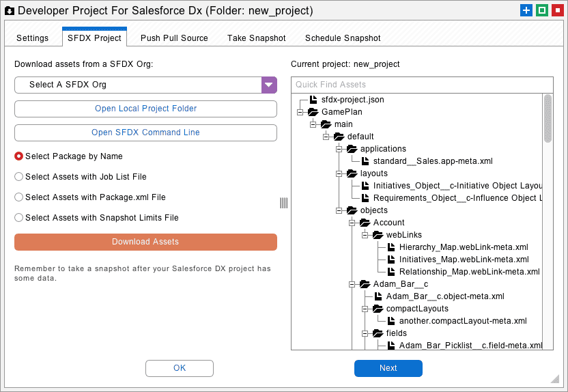568x392 pixels.
Task: Switch to the Settings tab
Action: (x=32, y=38)
